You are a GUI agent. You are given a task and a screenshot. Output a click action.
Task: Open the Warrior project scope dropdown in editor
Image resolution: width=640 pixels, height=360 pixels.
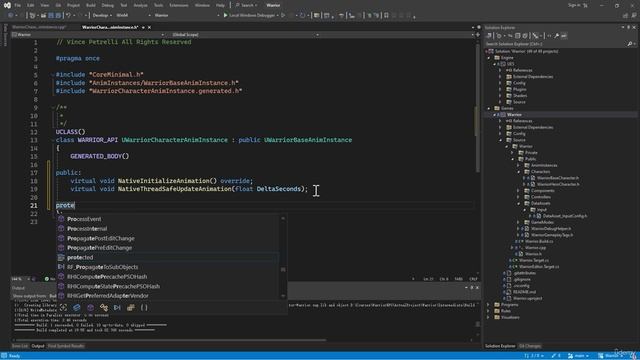(88, 35)
